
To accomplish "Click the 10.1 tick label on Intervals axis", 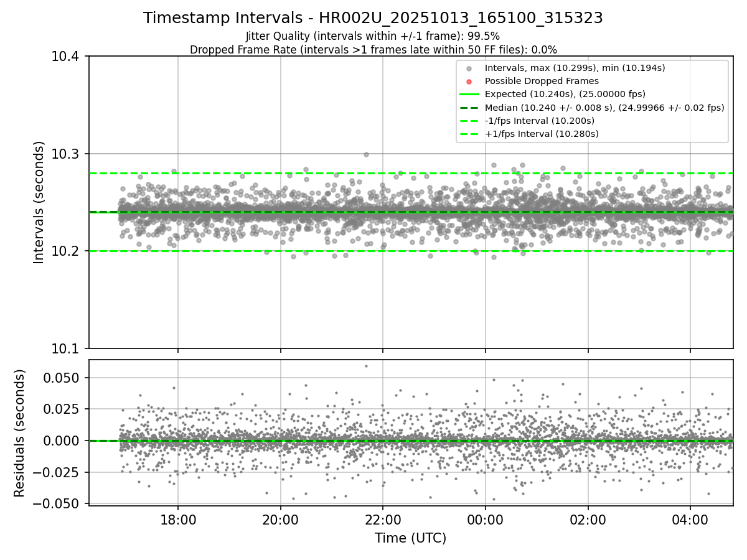I will tap(67, 348).
